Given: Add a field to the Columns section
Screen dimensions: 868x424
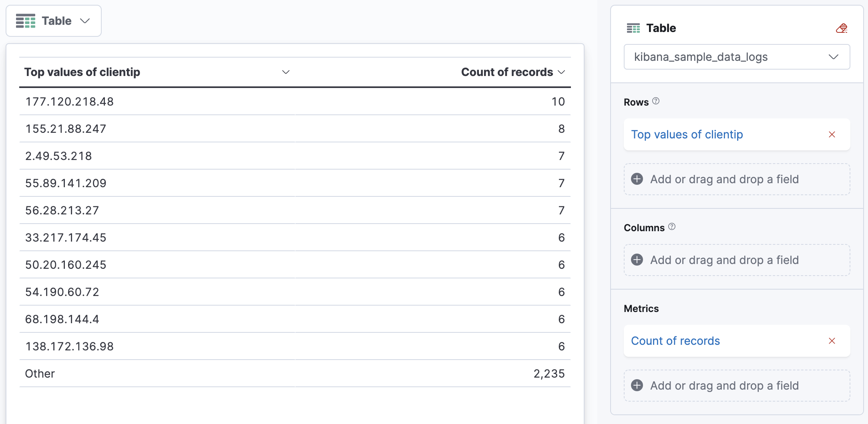Looking at the screenshot, I should click(724, 260).
